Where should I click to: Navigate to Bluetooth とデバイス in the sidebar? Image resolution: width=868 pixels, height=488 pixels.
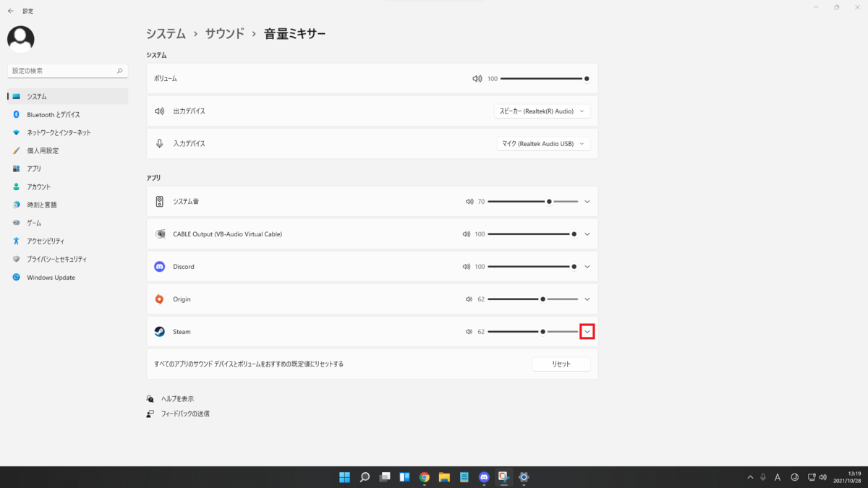coord(49,114)
